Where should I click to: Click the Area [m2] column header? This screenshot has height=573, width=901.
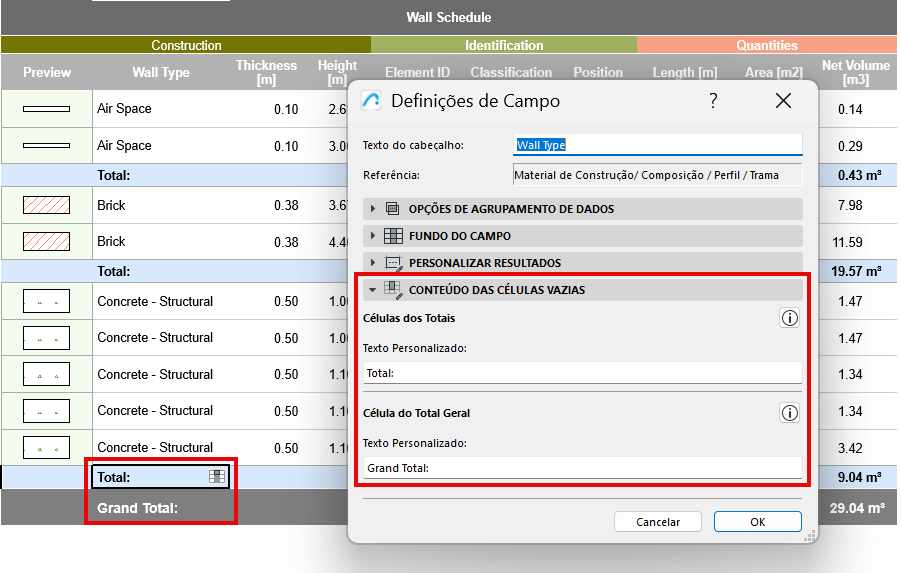point(773,72)
